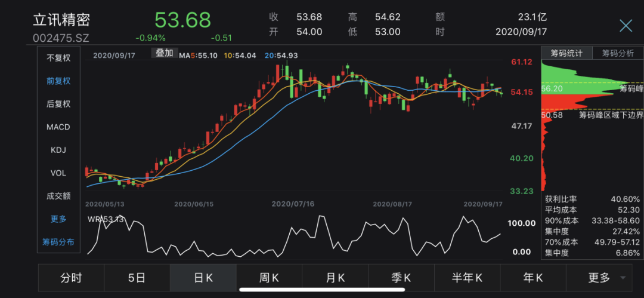Select the 月K period tab

[x=335, y=278]
